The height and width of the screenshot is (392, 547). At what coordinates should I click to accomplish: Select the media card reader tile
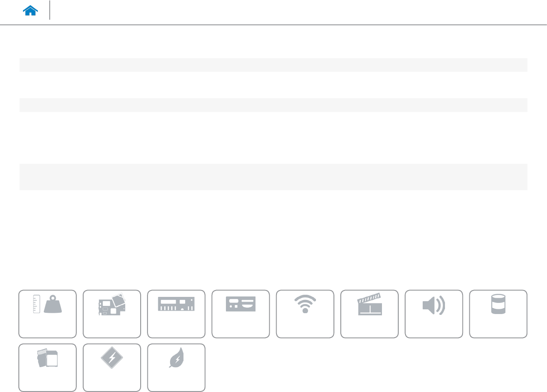click(x=48, y=368)
